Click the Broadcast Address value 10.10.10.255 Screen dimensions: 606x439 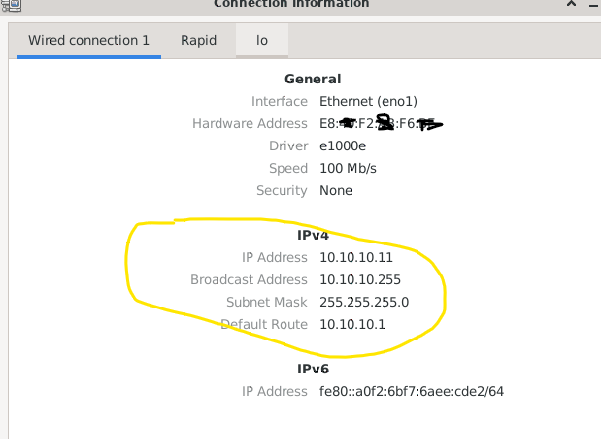click(360, 279)
